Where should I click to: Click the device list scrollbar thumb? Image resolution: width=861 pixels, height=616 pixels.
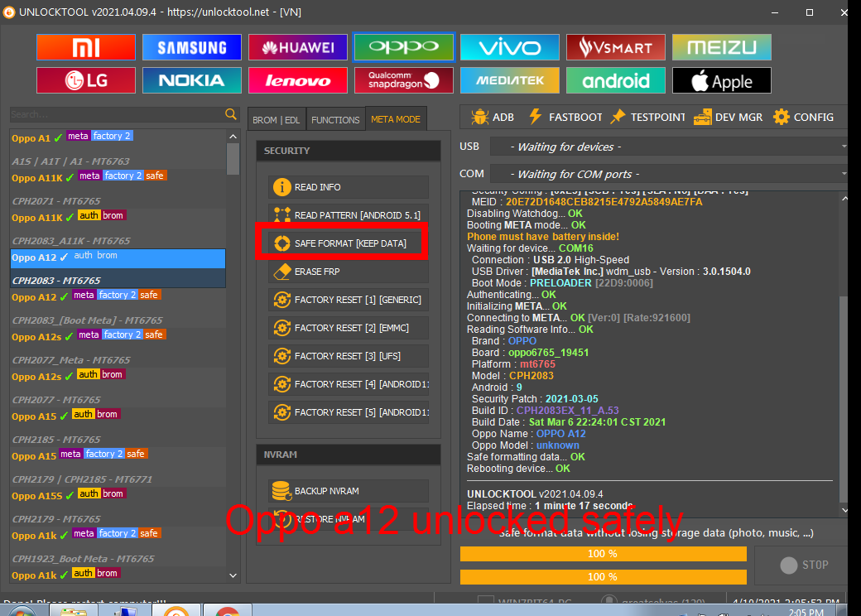[x=233, y=159]
